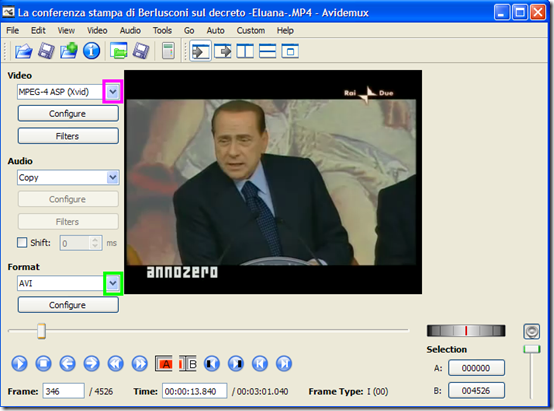Open the Video menu
Screen dimensions: 554x411
pyautogui.click(x=97, y=31)
